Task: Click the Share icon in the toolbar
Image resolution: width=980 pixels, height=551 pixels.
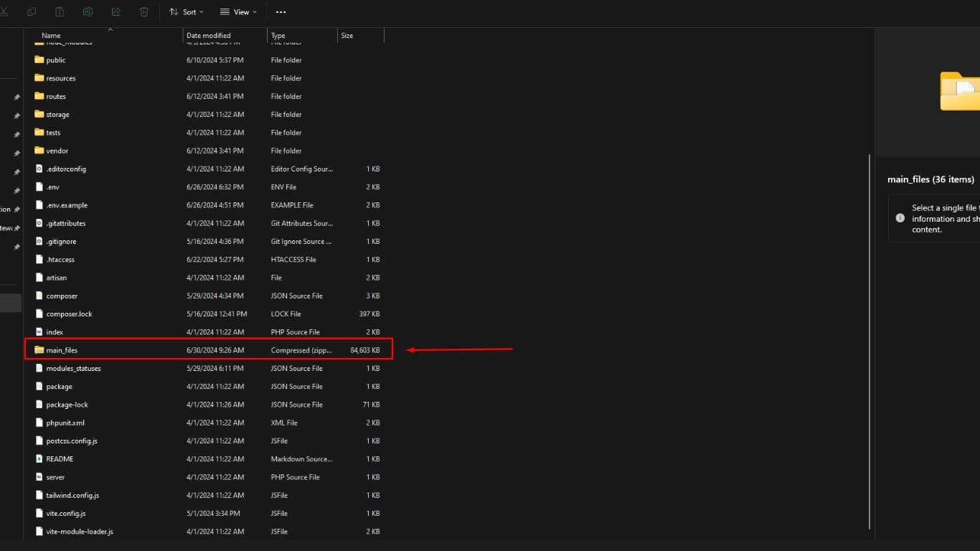Action: 116,12
